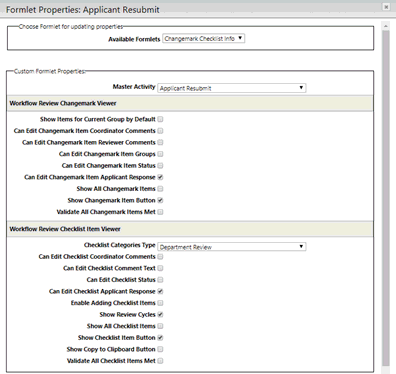Click the Workflow Review Changemark Viewer heading

click(x=63, y=103)
